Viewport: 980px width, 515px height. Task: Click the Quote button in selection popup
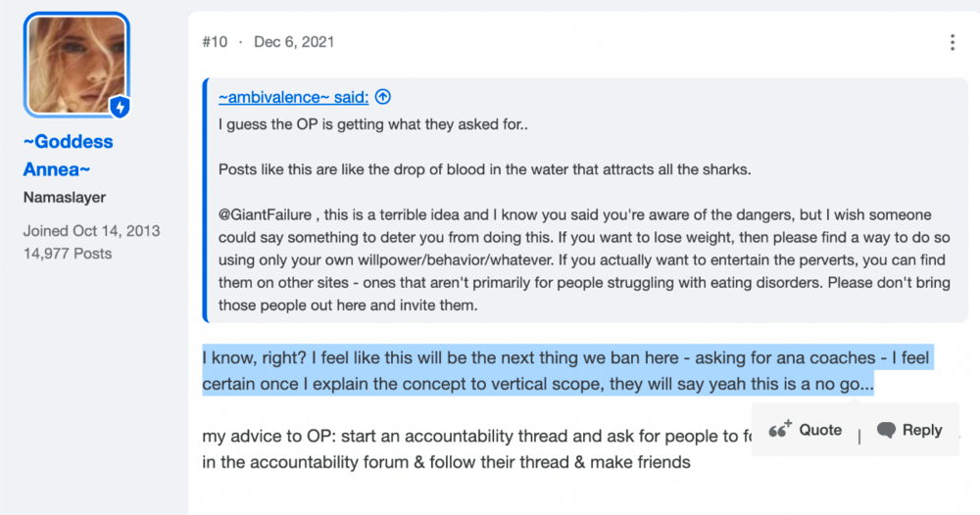pos(806,430)
